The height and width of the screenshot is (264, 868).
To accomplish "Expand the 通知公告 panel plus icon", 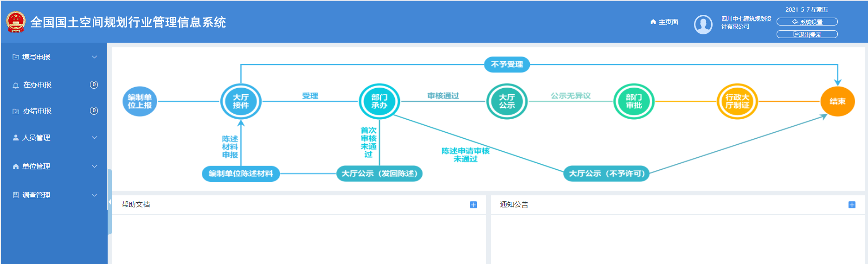I will (852, 205).
